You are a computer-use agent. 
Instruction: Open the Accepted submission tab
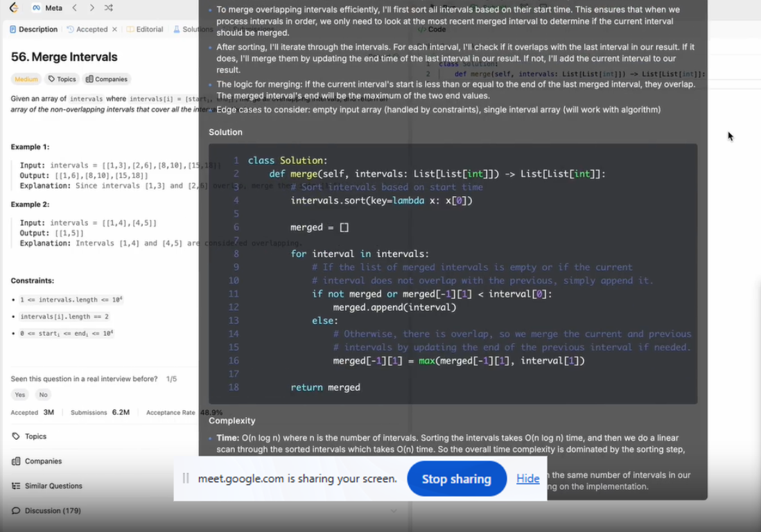point(87,29)
